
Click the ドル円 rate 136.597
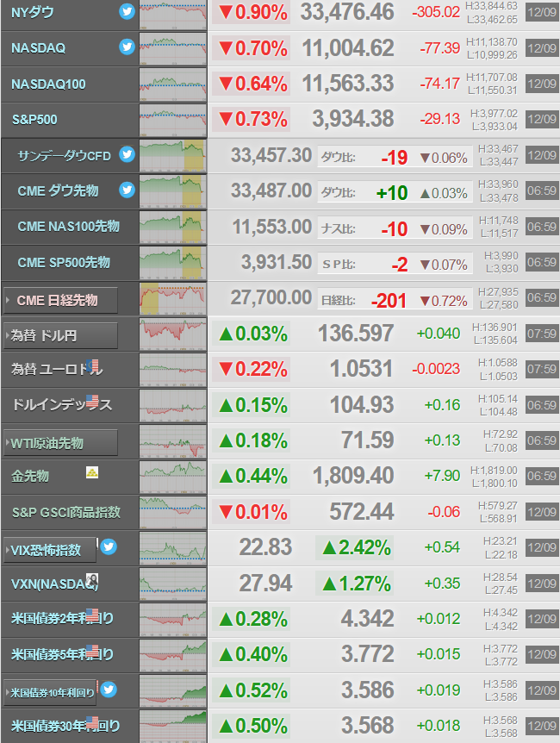(355, 333)
